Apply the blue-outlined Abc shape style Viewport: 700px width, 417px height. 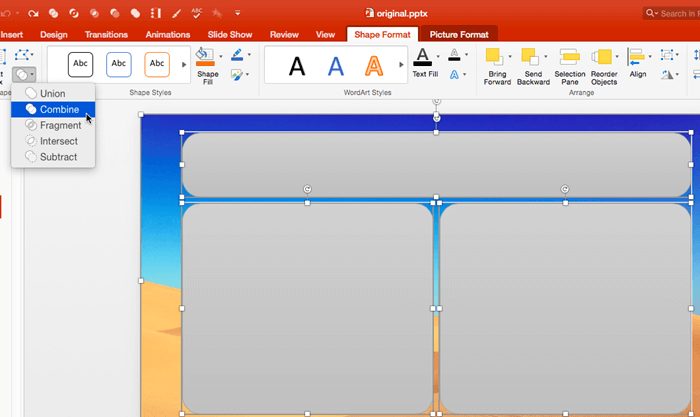[x=119, y=65]
